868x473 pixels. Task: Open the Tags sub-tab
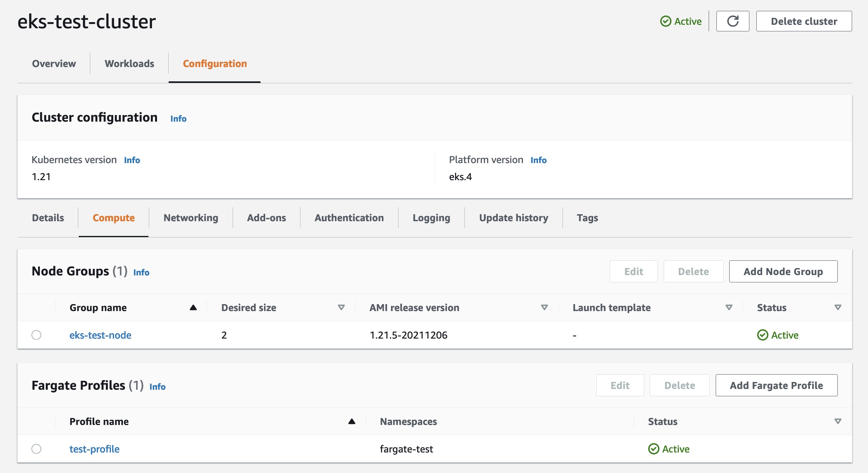(x=587, y=218)
